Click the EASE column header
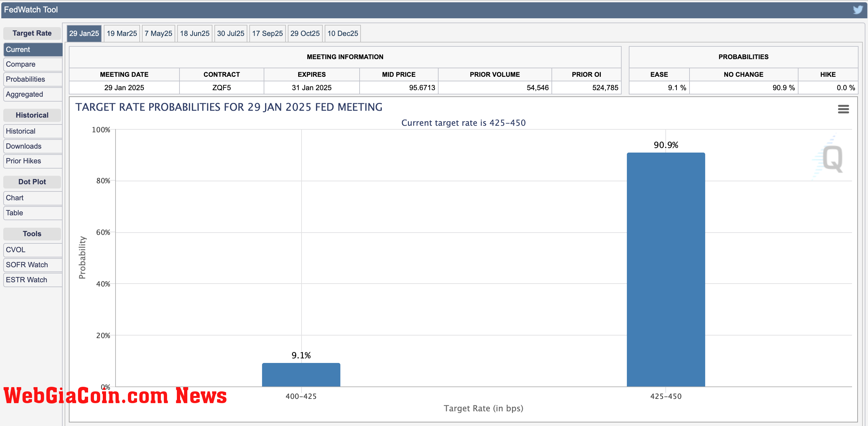Image resolution: width=868 pixels, height=426 pixels. (659, 74)
